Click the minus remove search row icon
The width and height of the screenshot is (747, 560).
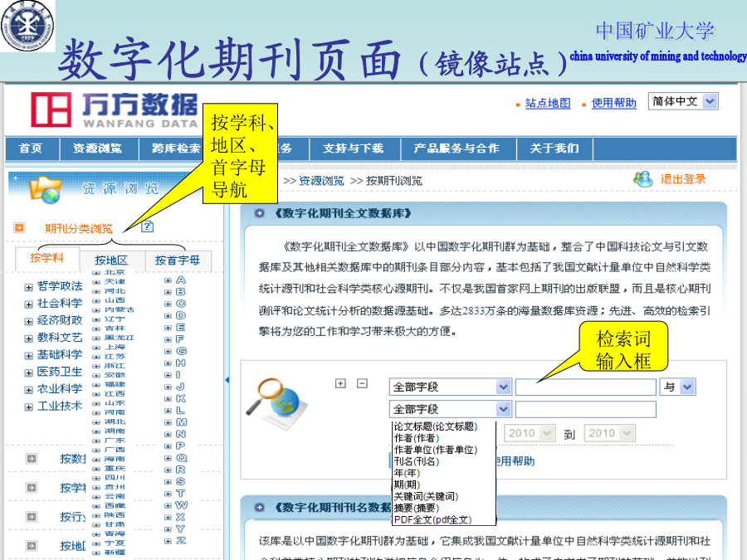click(x=362, y=383)
